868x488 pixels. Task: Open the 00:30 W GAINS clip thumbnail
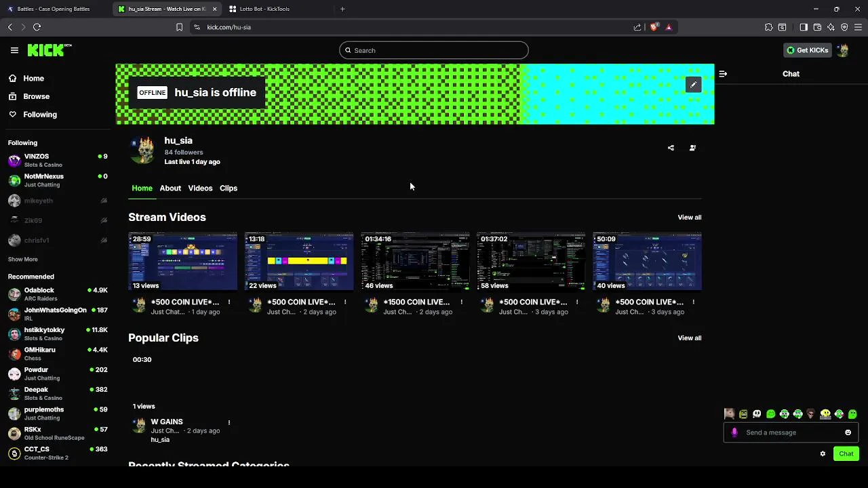183,383
